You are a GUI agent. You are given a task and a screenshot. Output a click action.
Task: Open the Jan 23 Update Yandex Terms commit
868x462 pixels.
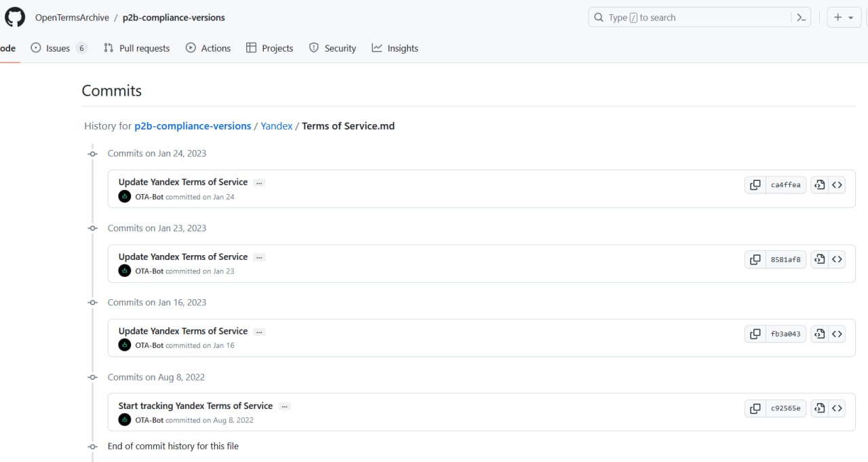(183, 256)
